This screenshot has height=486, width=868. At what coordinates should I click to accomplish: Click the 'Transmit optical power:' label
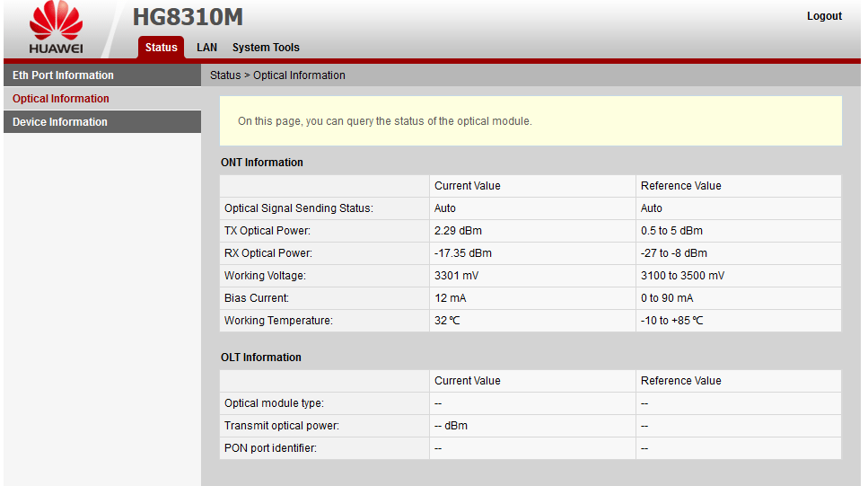coord(281,426)
